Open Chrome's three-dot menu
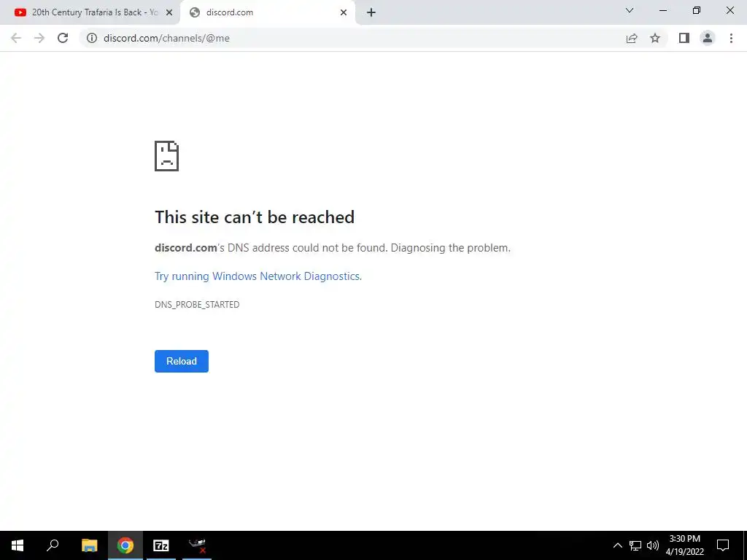The height and width of the screenshot is (560, 747). (x=731, y=38)
